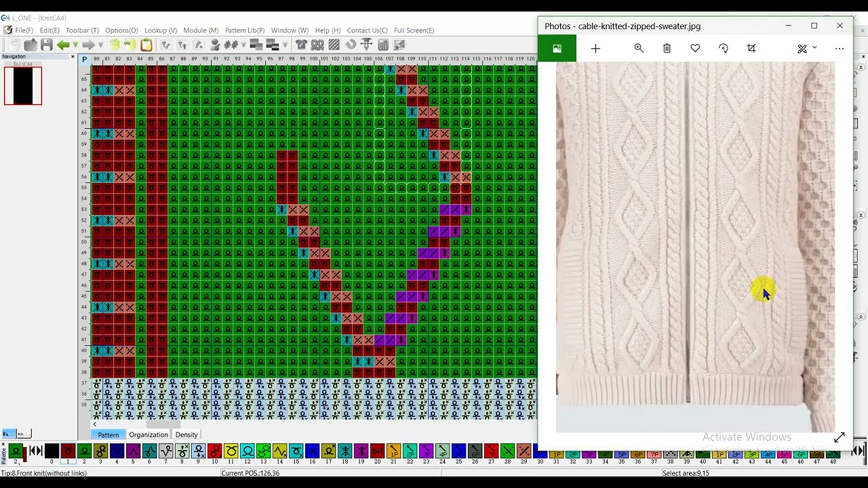Click Crop icon in Photos window
The width and height of the screenshot is (868, 488).
751,48
